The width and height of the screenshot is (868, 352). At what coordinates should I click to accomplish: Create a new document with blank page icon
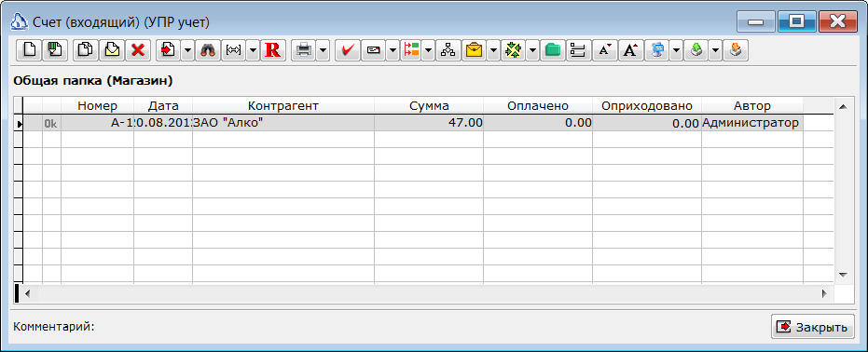[x=28, y=50]
